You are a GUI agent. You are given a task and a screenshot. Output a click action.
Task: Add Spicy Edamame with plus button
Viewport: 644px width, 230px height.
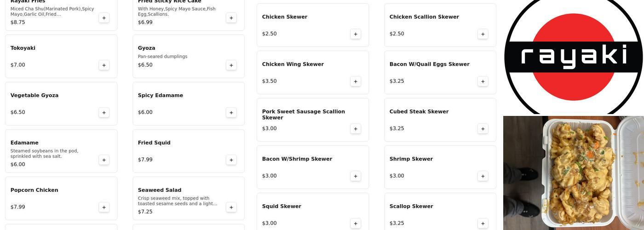(231, 113)
